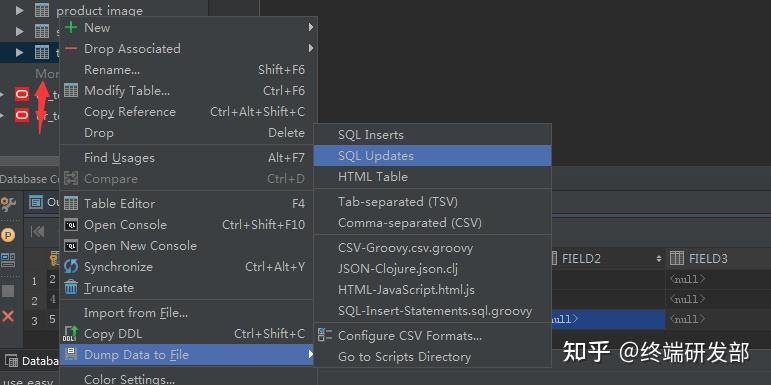This screenshot has width=771, height=385.
Task: Select Find Usages in the context menu
Action: pyautogui.click(x=186, y=158)
